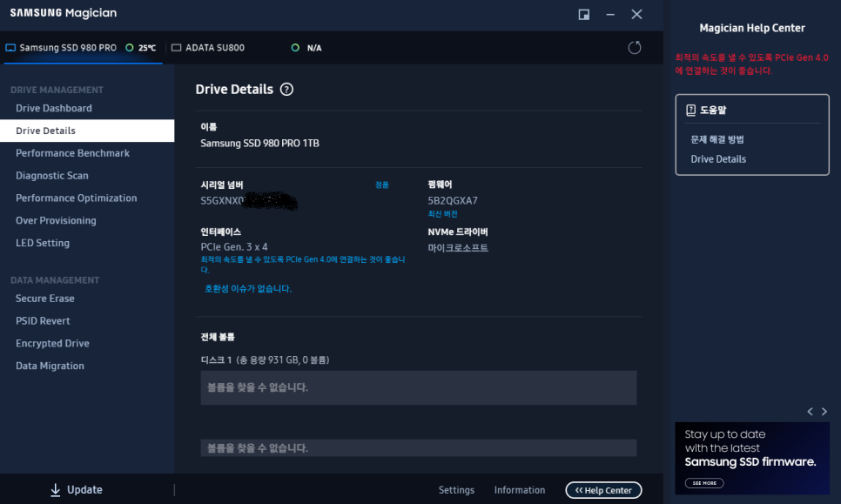Image resolution: width=841 pixels, height=504 pixels.
Task: Open PSID Revert
Action: [43, 321]
